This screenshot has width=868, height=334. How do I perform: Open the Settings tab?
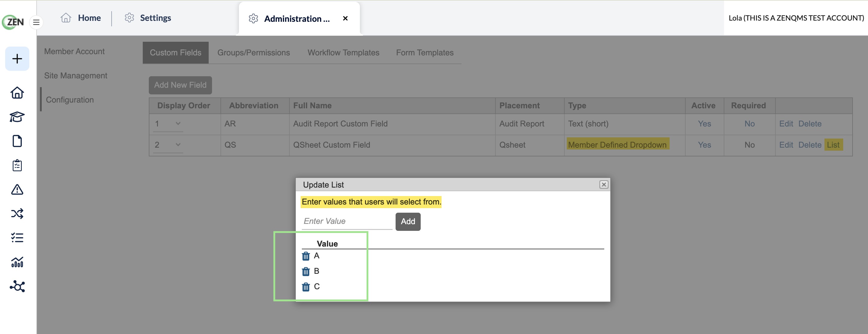click(x=148, y=18)
